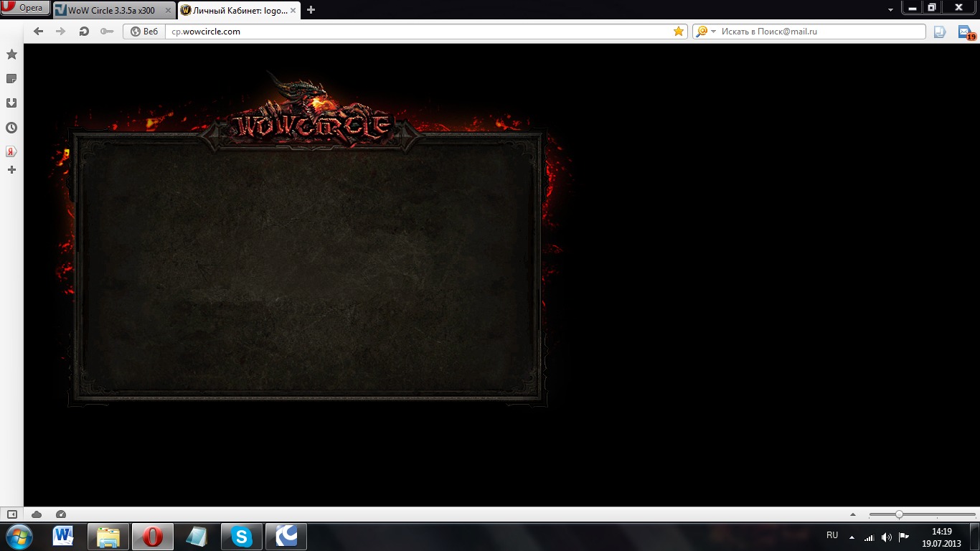Screen dimensions: 980x551
Task: Open the Action Center flag icon
Action: [x=904, y=537]
